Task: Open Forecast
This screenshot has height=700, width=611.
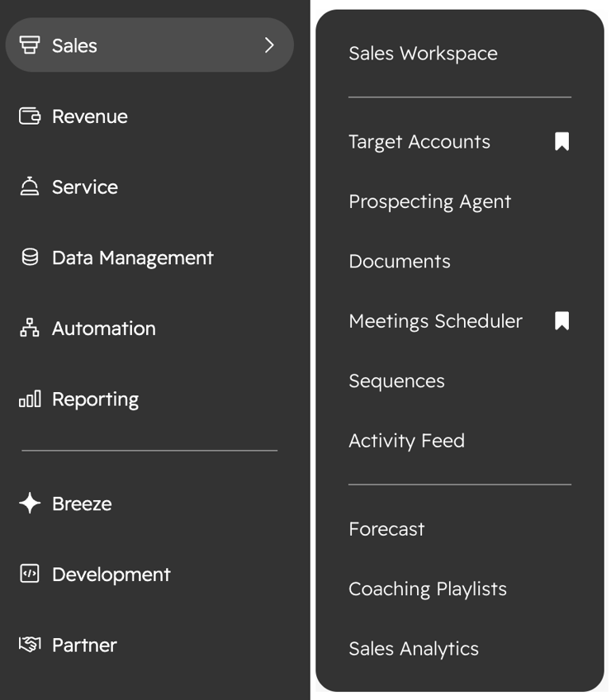Action: [x=386, y=529]
